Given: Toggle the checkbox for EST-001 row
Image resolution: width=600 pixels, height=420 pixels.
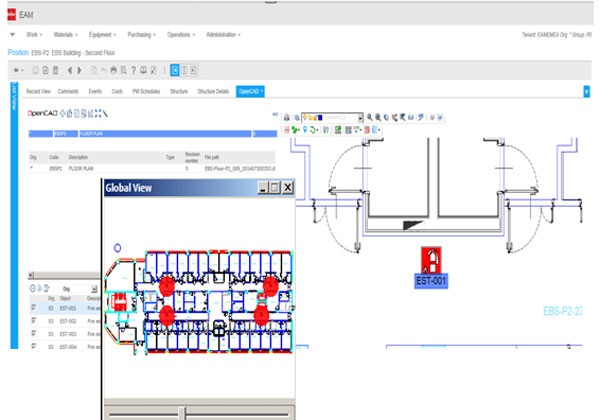Looking at the screenshot, I should [x=35, y=309].
